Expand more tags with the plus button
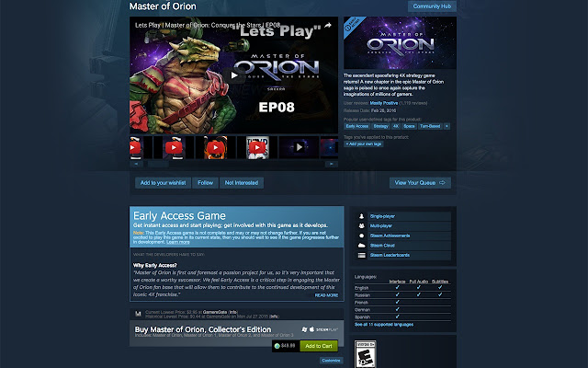This screenshot has width=588, height=368. click(x=447, y=126)
